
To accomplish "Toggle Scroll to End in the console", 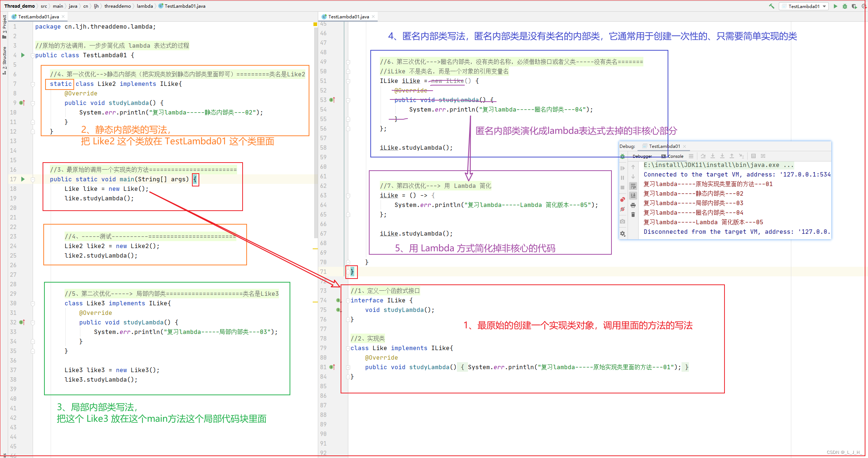I will pyautogui.click(x=633, y=196).
